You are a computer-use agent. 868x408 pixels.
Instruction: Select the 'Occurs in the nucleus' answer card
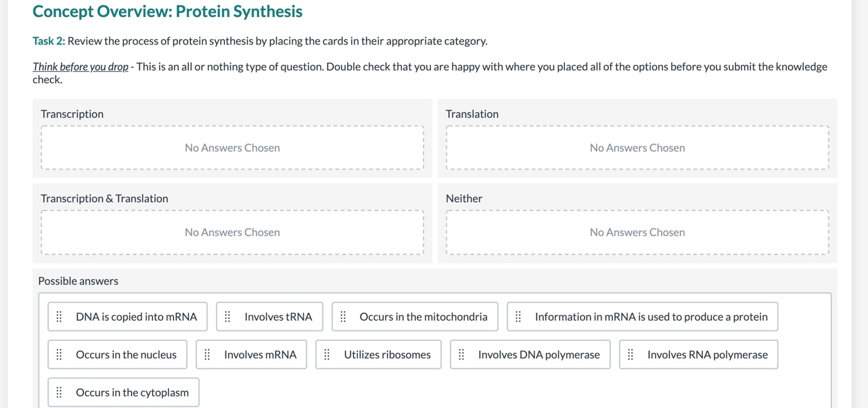(x=117, y=354)
